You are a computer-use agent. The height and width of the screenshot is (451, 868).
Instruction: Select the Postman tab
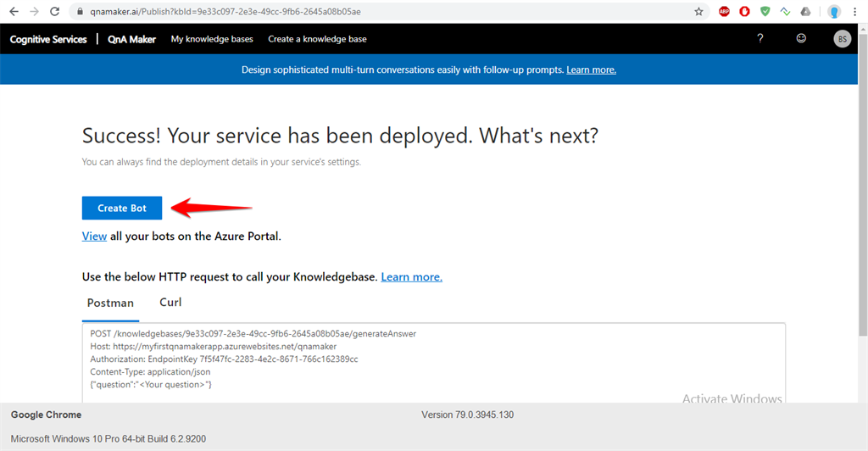click(x=110, y=303)
